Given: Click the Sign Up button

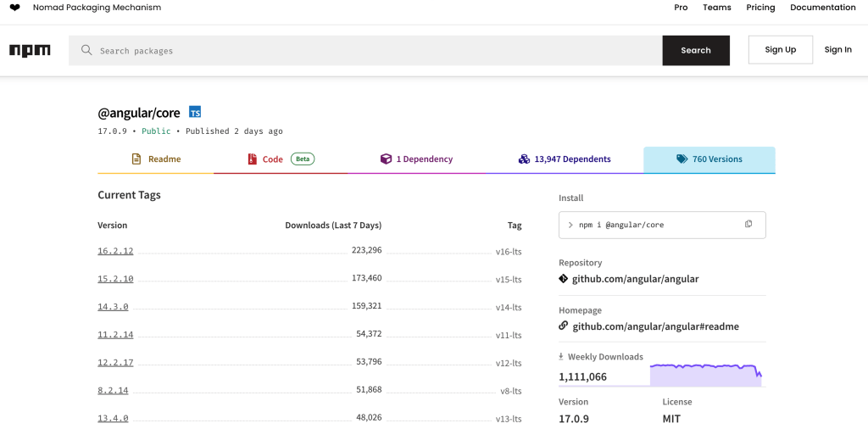Looking at the screenshot, I should tap(781, 50).
